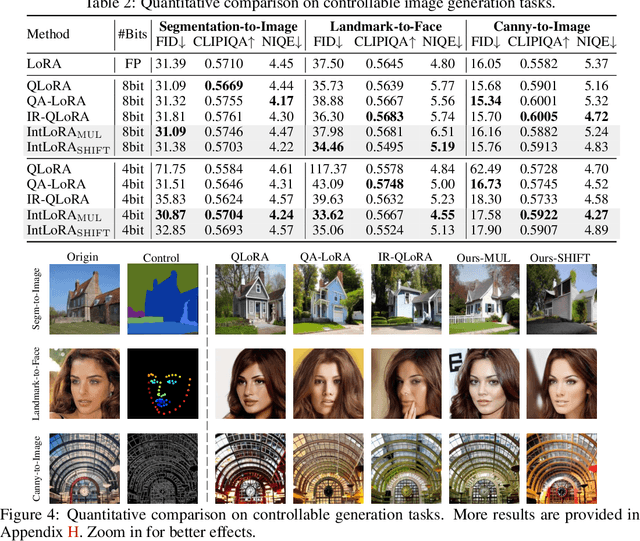Click the Control figure column label
640x541 pixels.
click(161, 258)
